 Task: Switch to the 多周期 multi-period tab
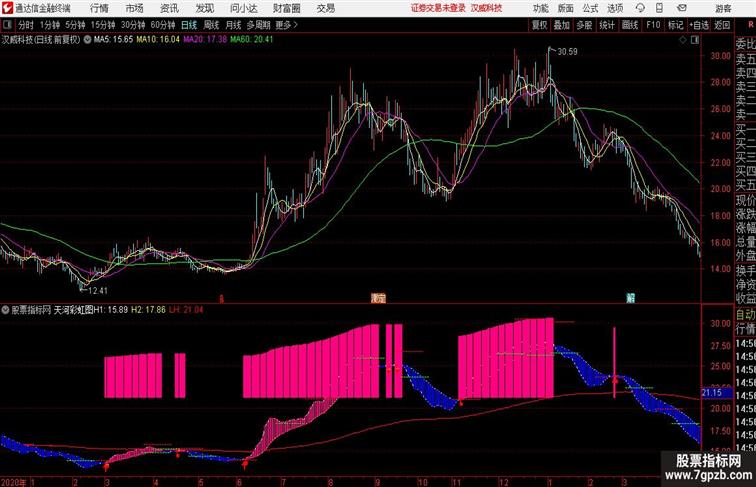[258, 25]
